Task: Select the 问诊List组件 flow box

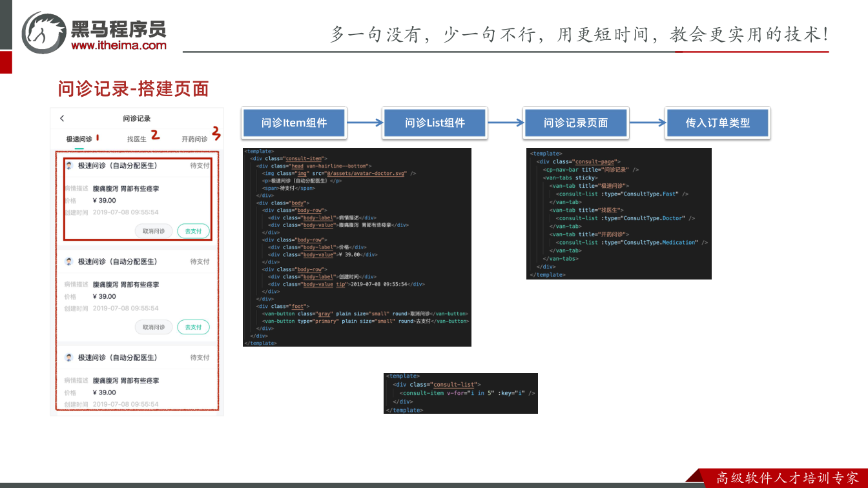Action: coord(435,123)
